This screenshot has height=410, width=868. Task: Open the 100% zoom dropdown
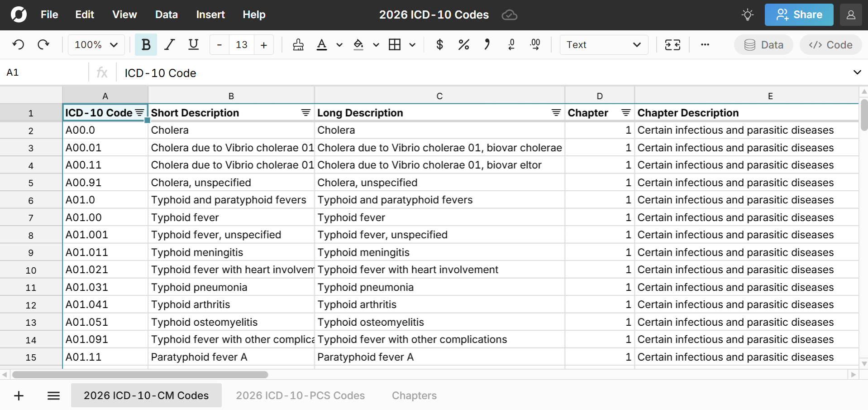(96, 44)
